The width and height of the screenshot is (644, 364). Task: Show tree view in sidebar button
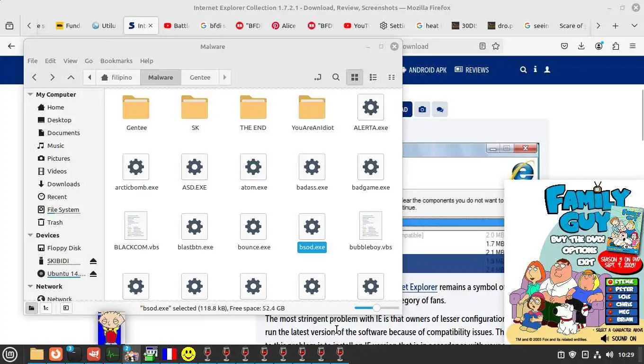45,308
